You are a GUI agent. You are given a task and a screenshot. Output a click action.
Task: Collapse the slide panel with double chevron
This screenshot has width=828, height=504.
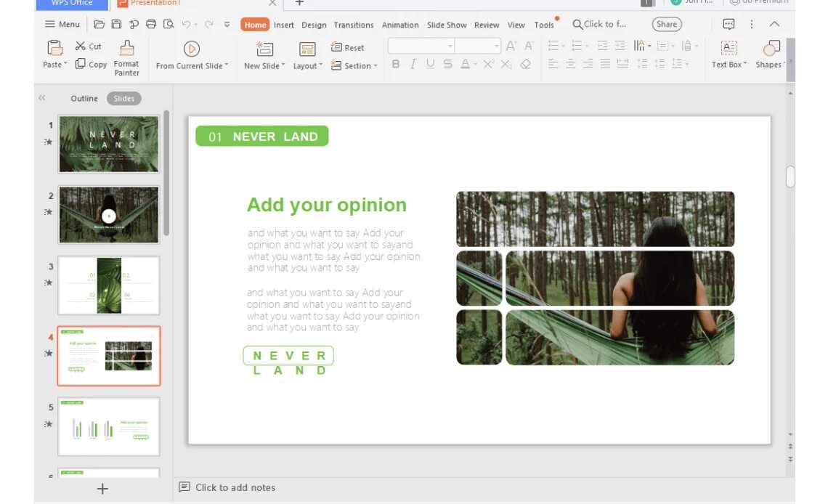pyautogui.click(x=41, y=98)
